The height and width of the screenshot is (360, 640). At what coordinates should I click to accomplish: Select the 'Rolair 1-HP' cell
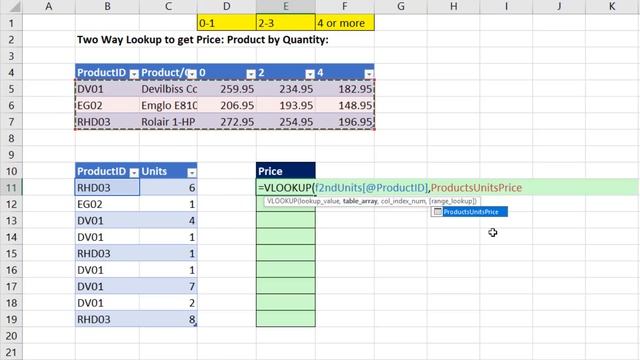coord(168,122)
